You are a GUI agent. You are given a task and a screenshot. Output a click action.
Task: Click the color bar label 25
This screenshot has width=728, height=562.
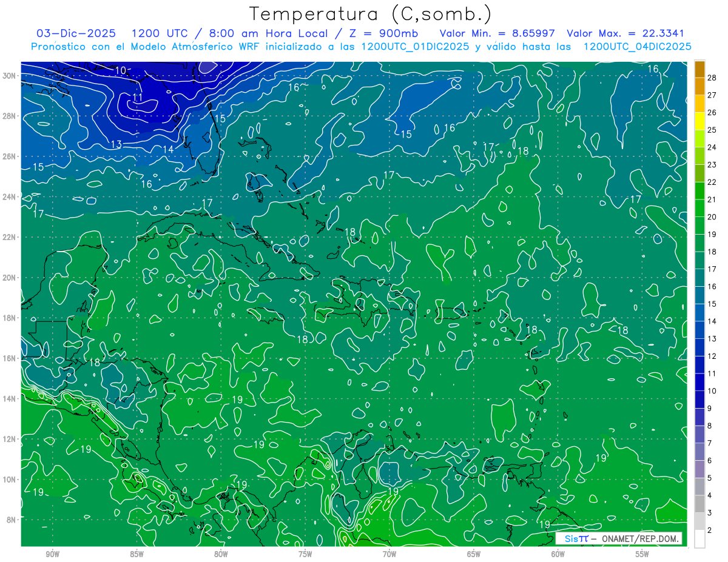pyautogui.click(x=712, y=130)
